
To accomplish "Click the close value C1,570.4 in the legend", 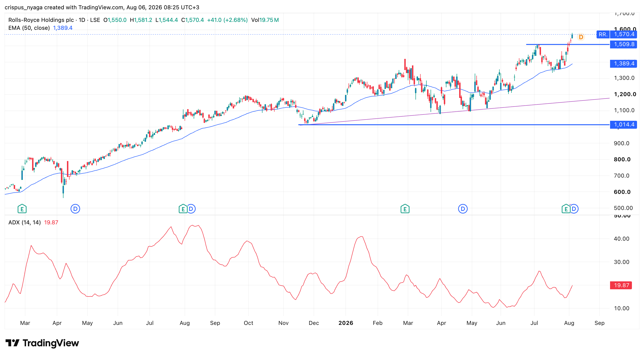I will [x=193, y=20].
